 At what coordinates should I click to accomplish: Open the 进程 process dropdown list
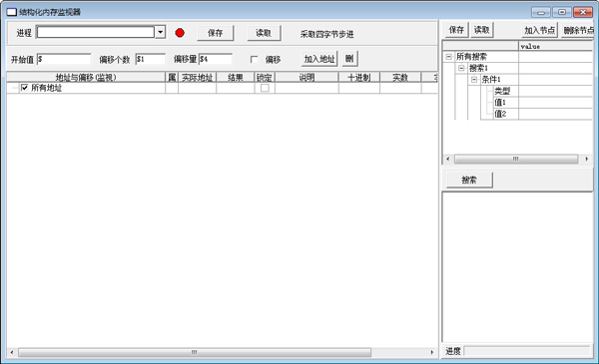[161, 32]
